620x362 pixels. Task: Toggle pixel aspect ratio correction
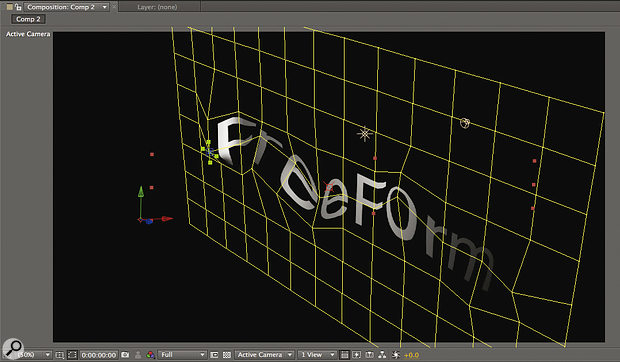[344, 355]
